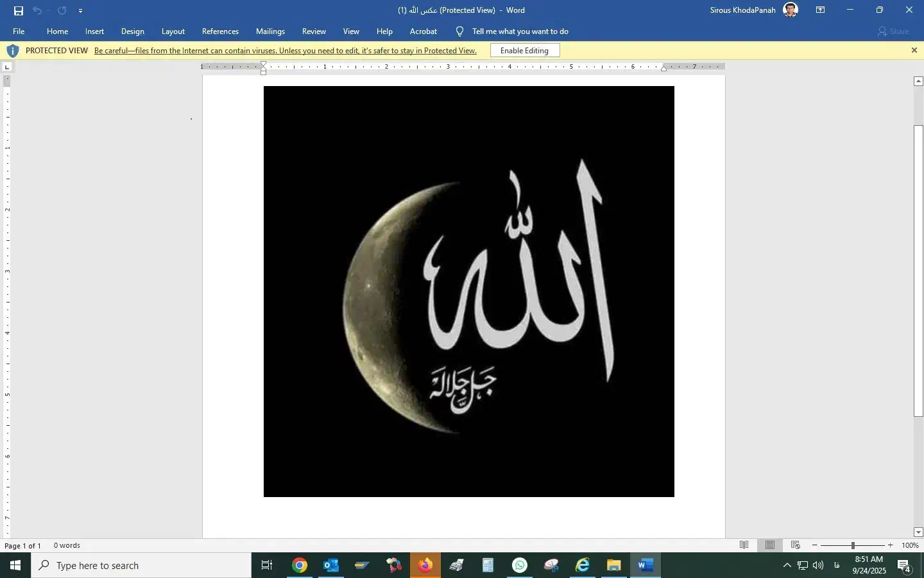Open Protected View warning link
Image resolution: width=924 pixels, height=578 pixels.
[x=285, y=51]
